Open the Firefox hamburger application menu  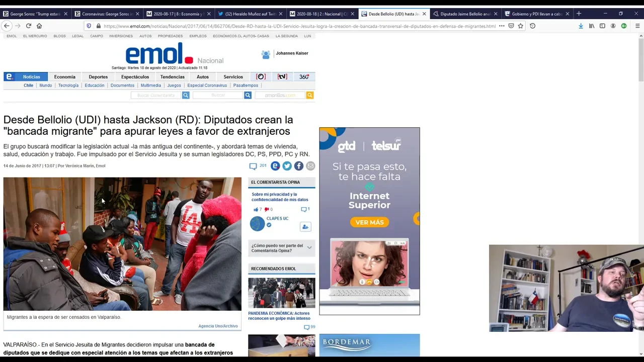pyautogui.click(x=637, y=26)
